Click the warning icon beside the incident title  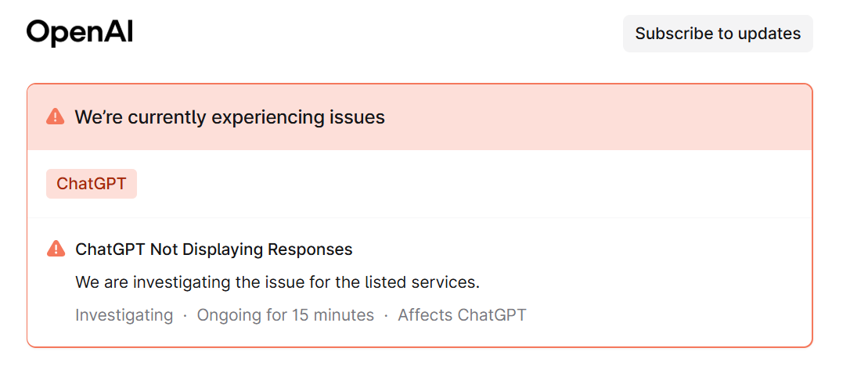(56, 249)
